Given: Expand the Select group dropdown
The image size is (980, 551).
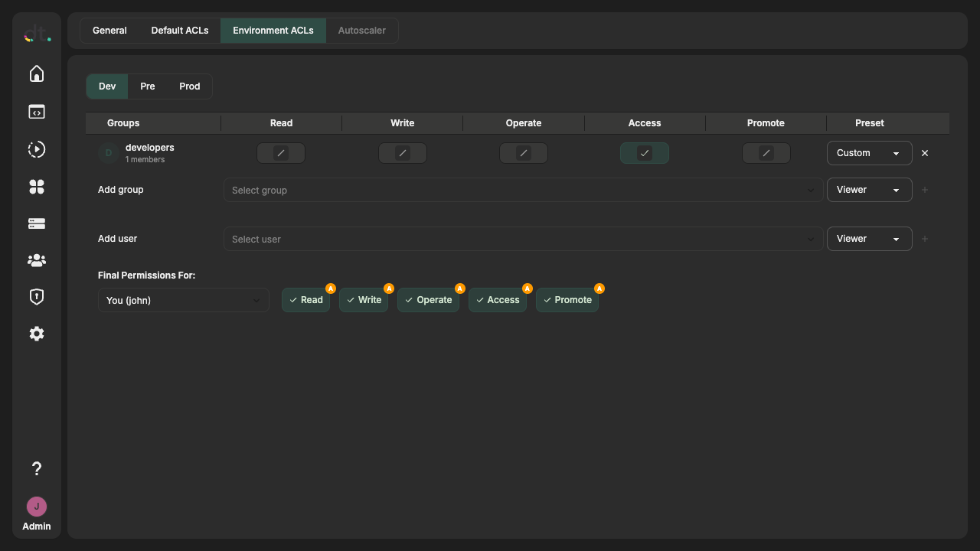Looking at the screenshot, I should (523, 190).
